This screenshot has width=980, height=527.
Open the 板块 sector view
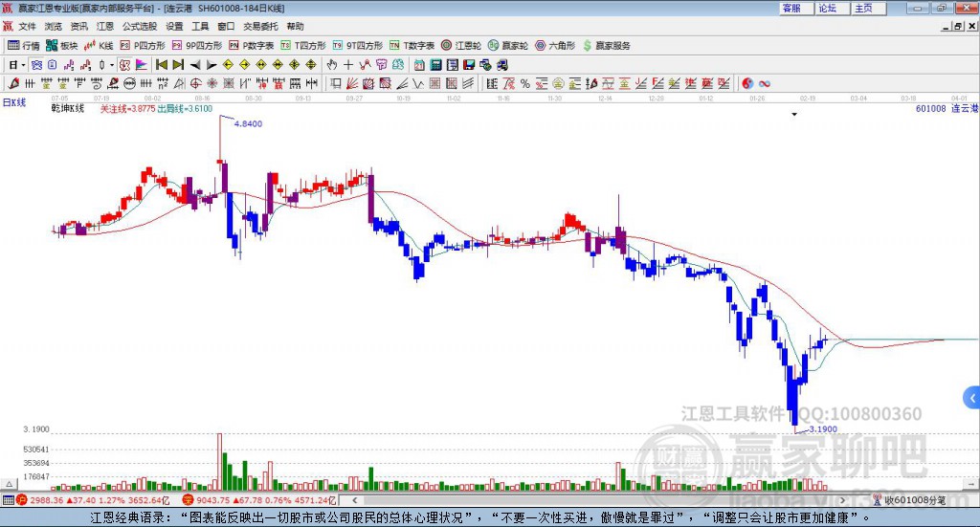[62, 46]
